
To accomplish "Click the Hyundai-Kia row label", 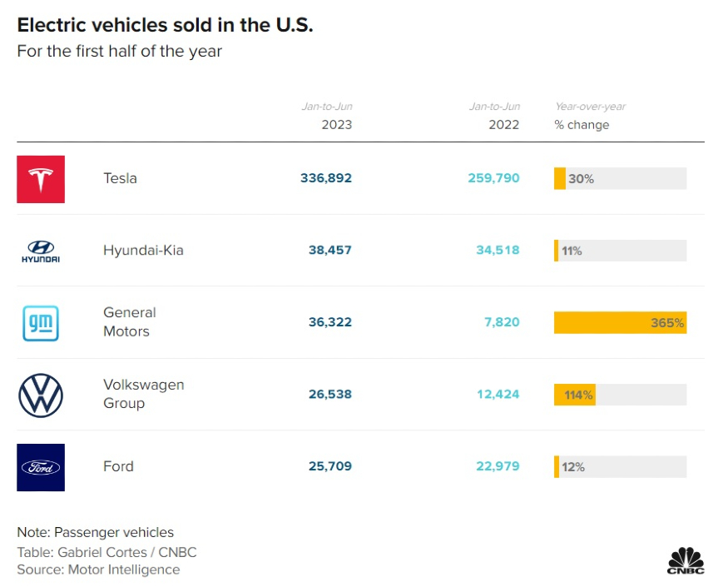I will (143, 251).
